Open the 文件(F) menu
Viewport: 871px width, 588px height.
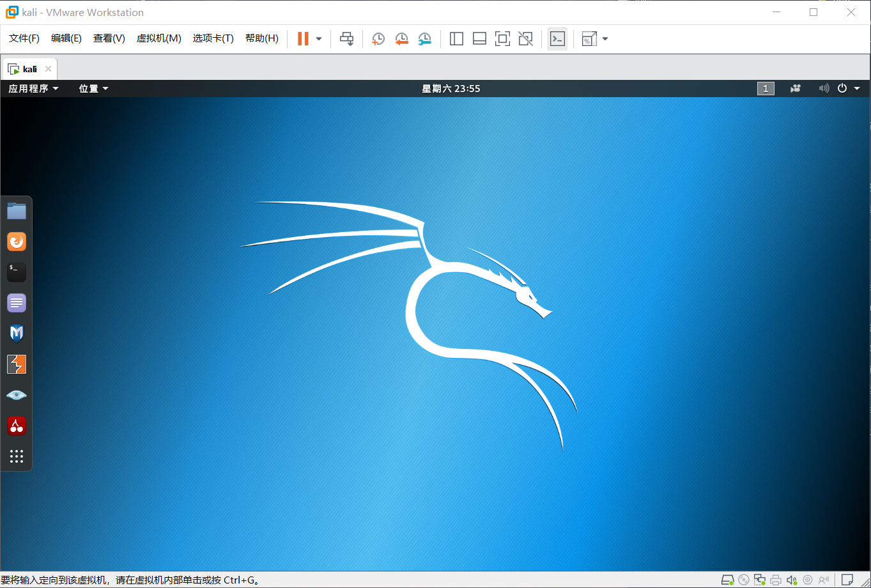(x=24, y=38)
